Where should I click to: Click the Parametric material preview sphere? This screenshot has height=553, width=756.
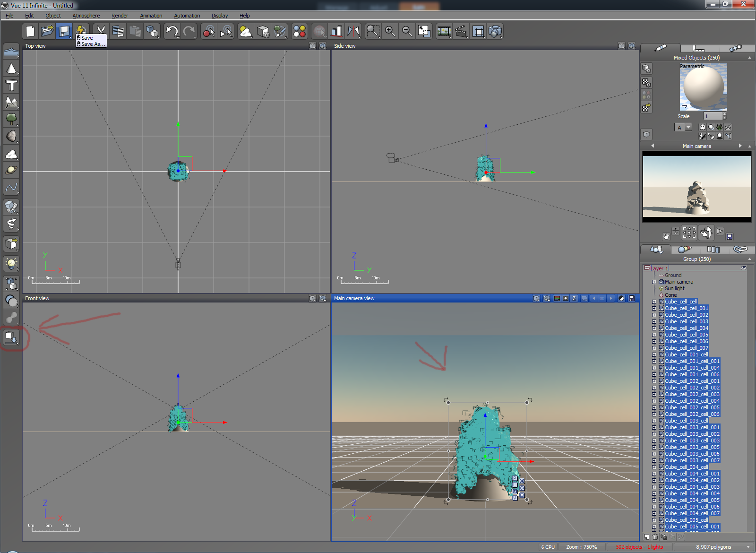click(x=703, y=87)
